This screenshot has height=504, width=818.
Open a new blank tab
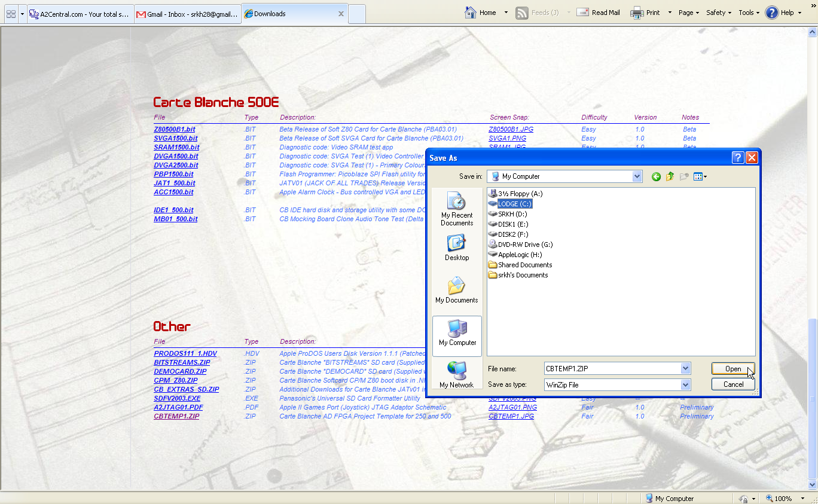coord(357,14)
